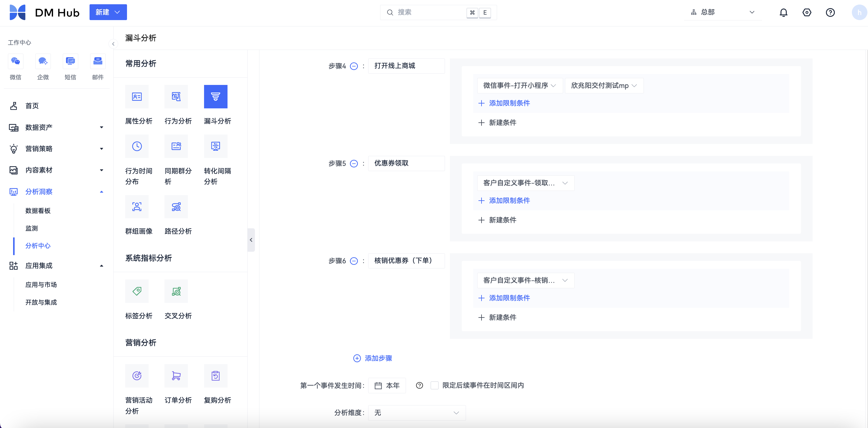The image size is (868, 428).
Task: Select the 漏斗分析 funnel icon
Action: [216, 96]
